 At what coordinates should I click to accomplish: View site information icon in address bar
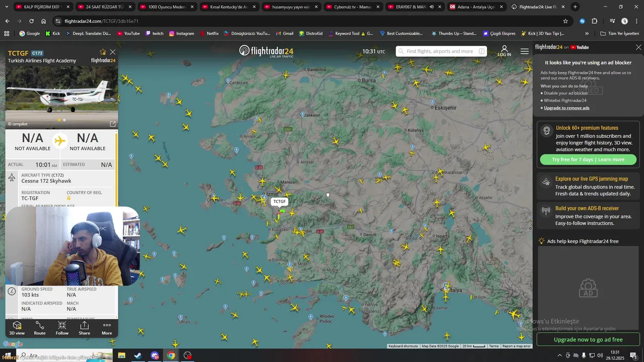(x=58, y=21)
